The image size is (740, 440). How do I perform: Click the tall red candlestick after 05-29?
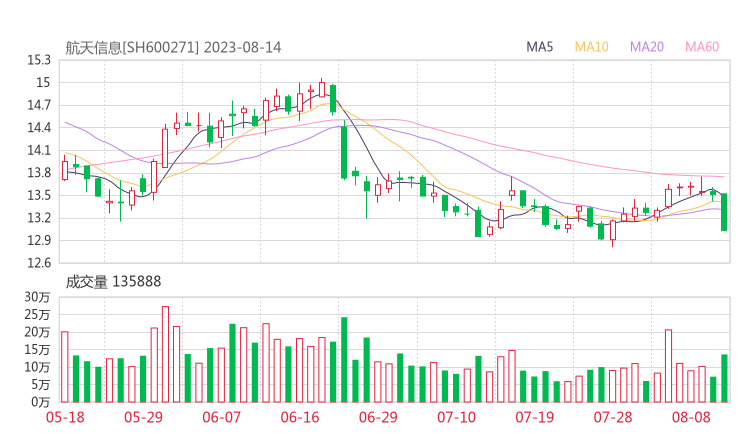coord(165,148)
